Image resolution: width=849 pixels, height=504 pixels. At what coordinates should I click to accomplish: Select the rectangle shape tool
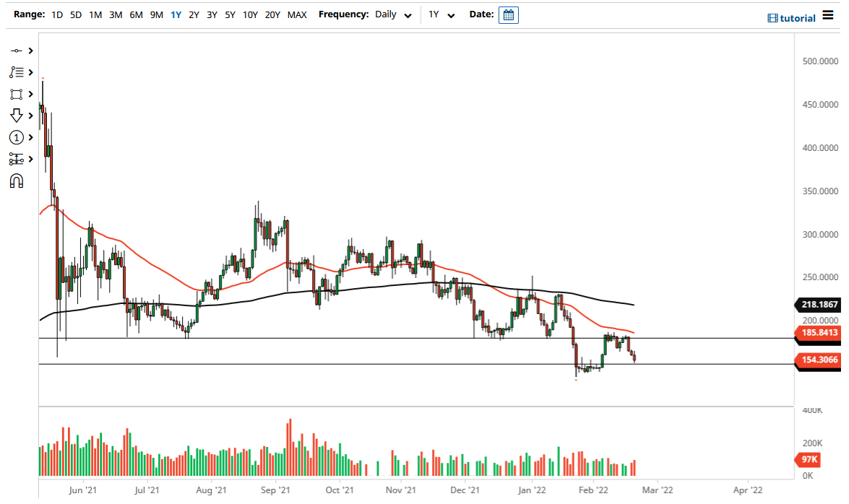[16, 94]
